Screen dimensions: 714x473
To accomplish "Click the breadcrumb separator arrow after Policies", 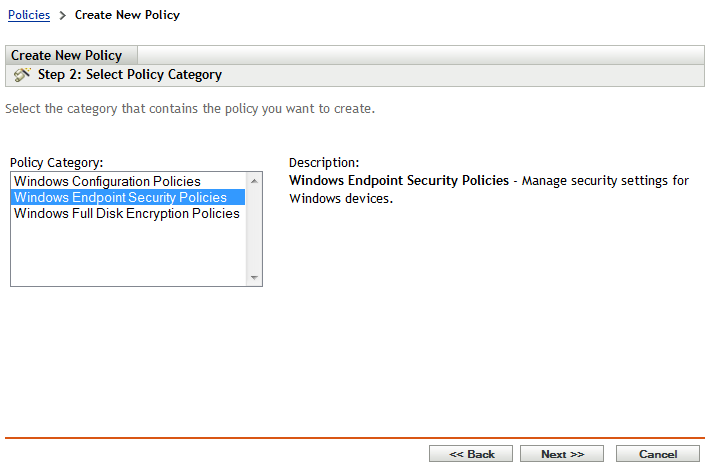I will (x=62, y=16).
